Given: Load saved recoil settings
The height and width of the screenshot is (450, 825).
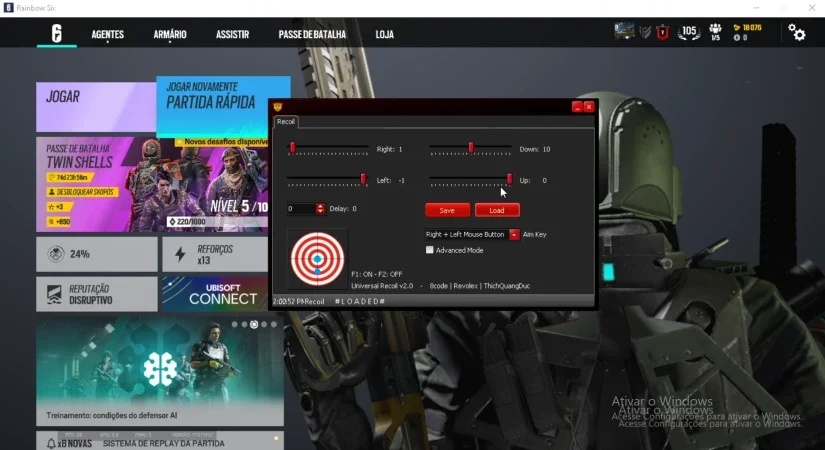Looking at the screenshot, I should point(497,210).
